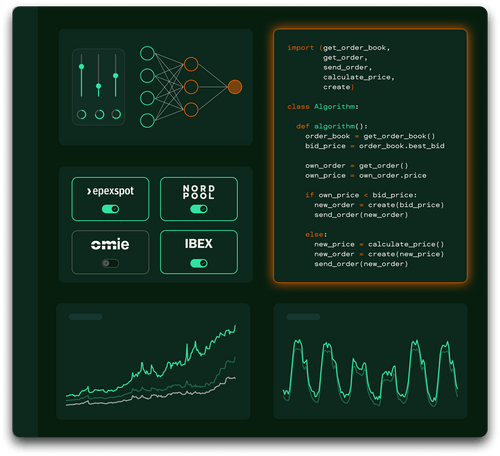
Task: Click the left vertical slider handle
Action: [81, 67]
